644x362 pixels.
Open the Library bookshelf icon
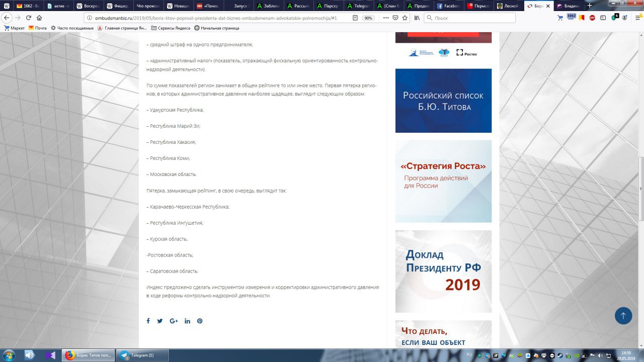coord(417,18)
